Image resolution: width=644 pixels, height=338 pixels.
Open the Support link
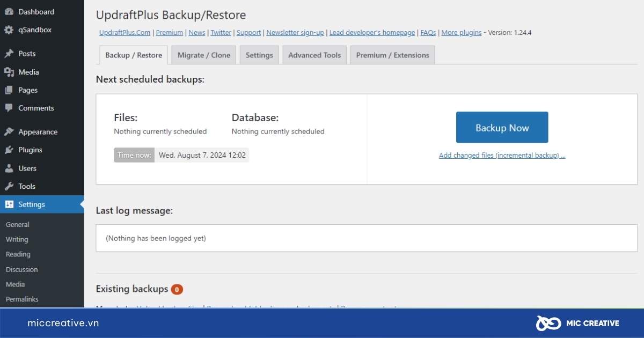click(249, 33)
